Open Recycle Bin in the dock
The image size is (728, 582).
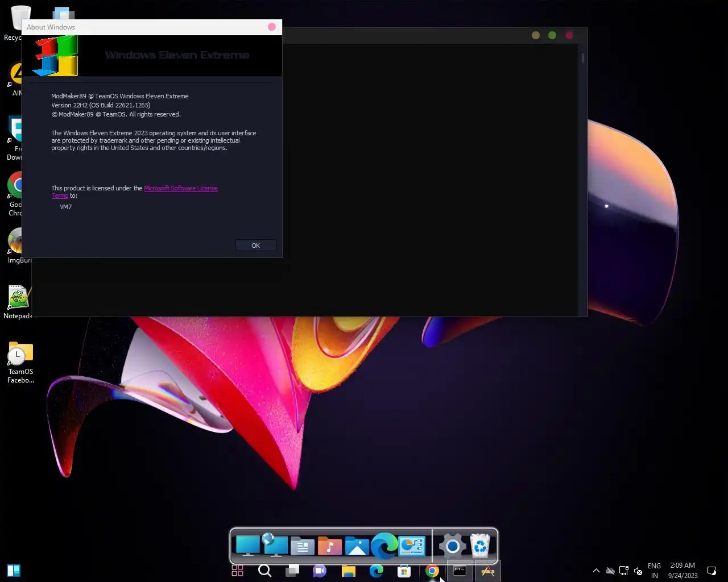[x=481, y=546]
